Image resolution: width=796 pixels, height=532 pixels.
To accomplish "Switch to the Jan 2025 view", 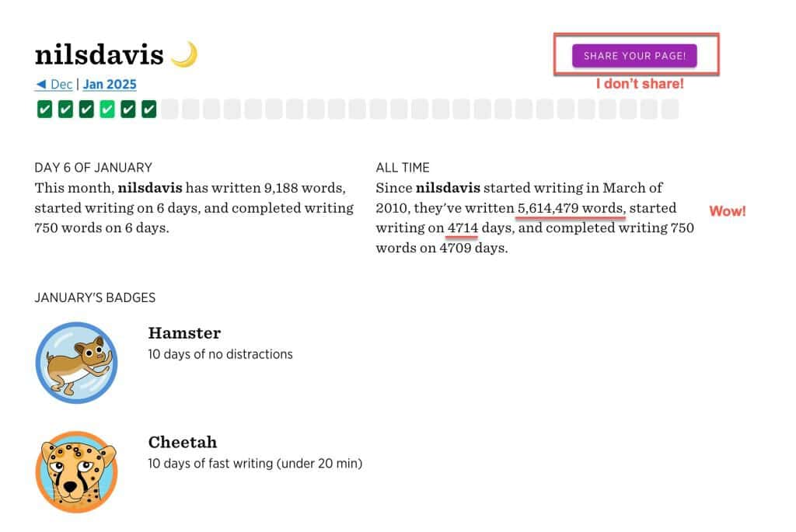I will [109, 84].
